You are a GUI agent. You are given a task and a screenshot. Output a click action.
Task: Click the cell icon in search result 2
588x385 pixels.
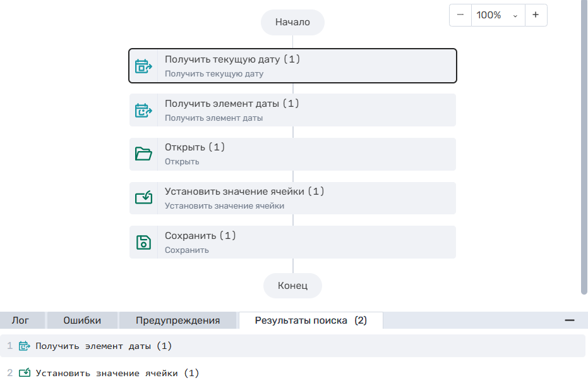(x=25, y=373)
